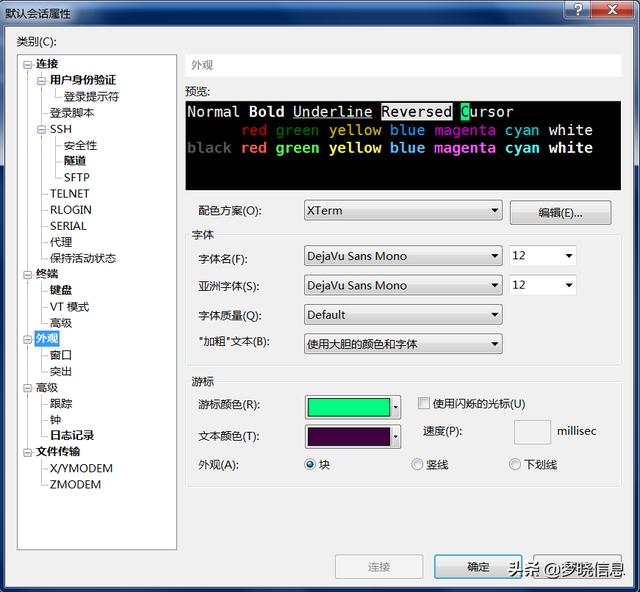Screen dimensions: 640x592
Task: Open the 钟 category
Action: point(56,419)
